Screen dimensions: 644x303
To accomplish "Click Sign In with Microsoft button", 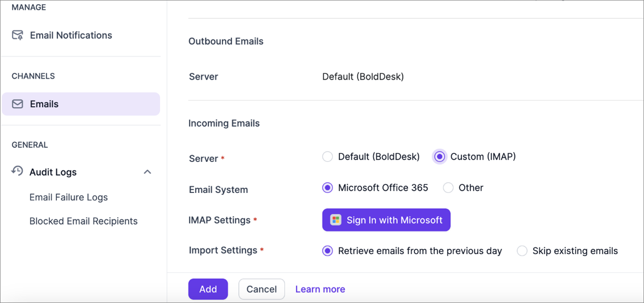I will [x=386, y=220].
